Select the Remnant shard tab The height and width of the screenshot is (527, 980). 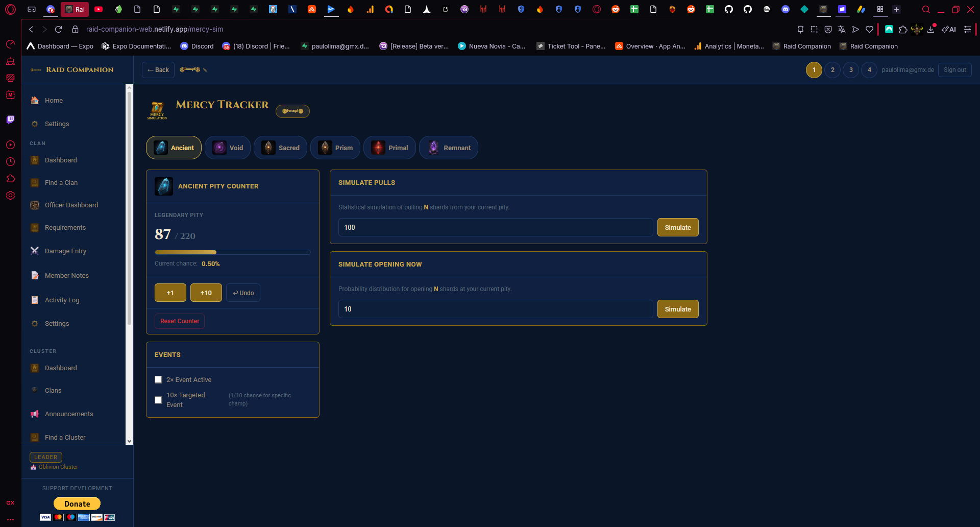449,148
